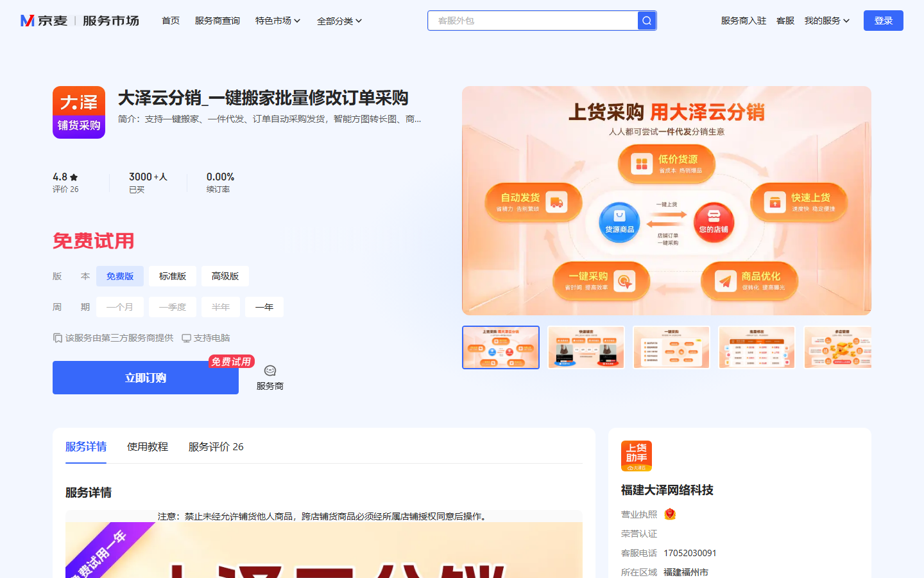Screen dimensions: 924x578
Task: Click the 商品优化 paper-plane icon
Action: coord(725,281)
